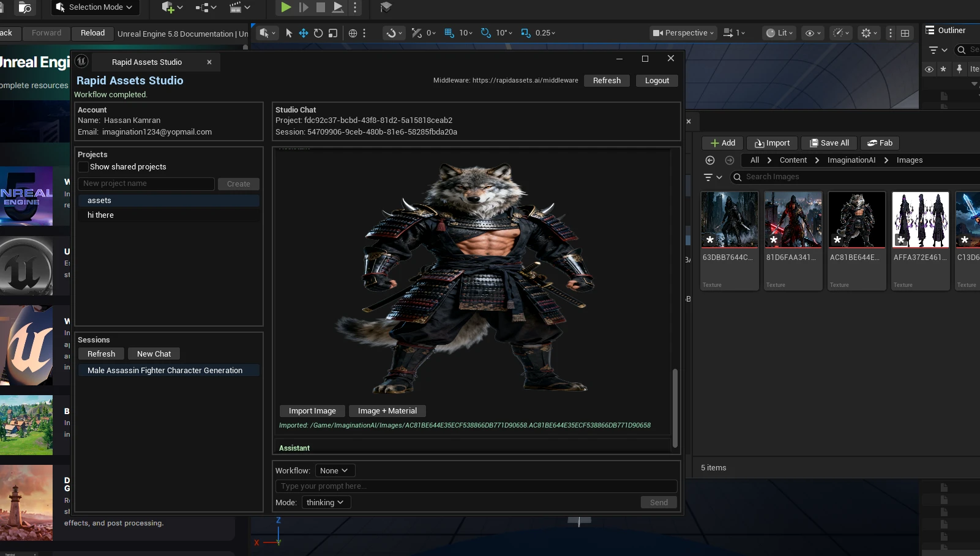Open the viewport Show eye dropdown
980x556 pixels.
point(813,33)
